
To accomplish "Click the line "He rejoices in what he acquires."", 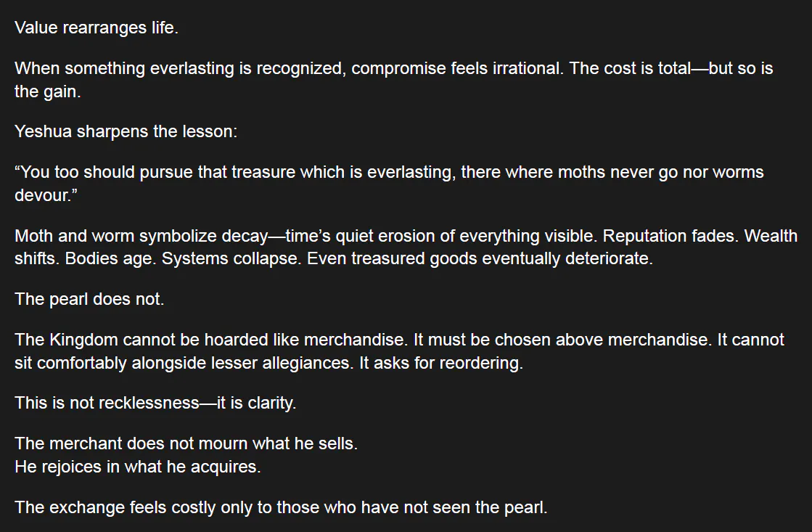I will [x=138, y=466].
